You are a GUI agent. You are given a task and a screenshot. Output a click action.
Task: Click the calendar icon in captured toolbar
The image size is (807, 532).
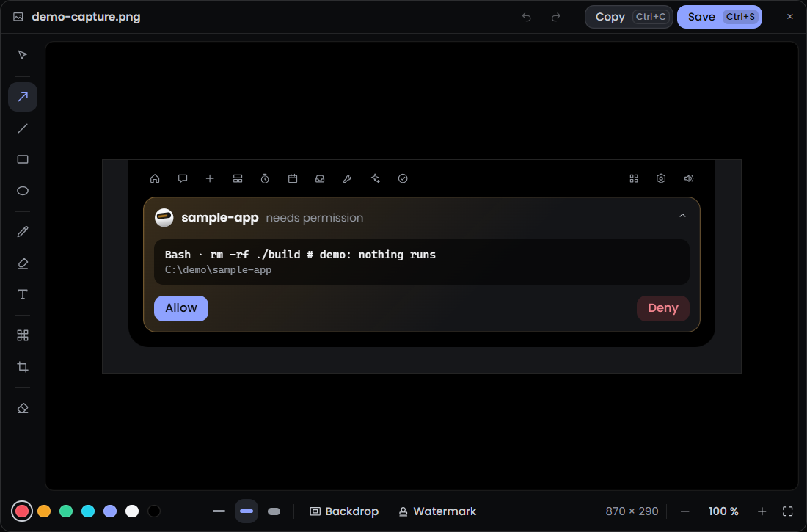click(293, 179)
